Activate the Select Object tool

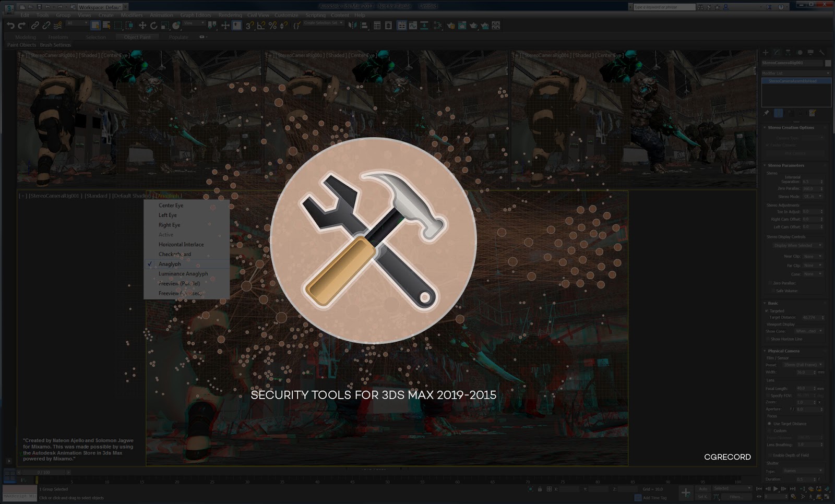(x=95, y=25)
